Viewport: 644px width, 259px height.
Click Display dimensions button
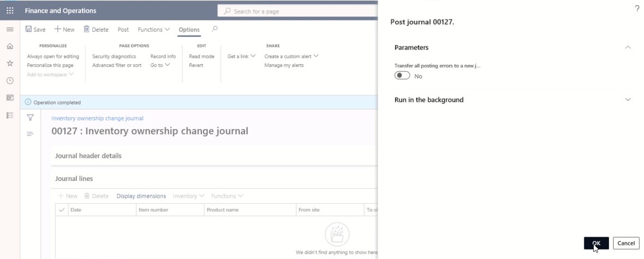pos(141,196)
